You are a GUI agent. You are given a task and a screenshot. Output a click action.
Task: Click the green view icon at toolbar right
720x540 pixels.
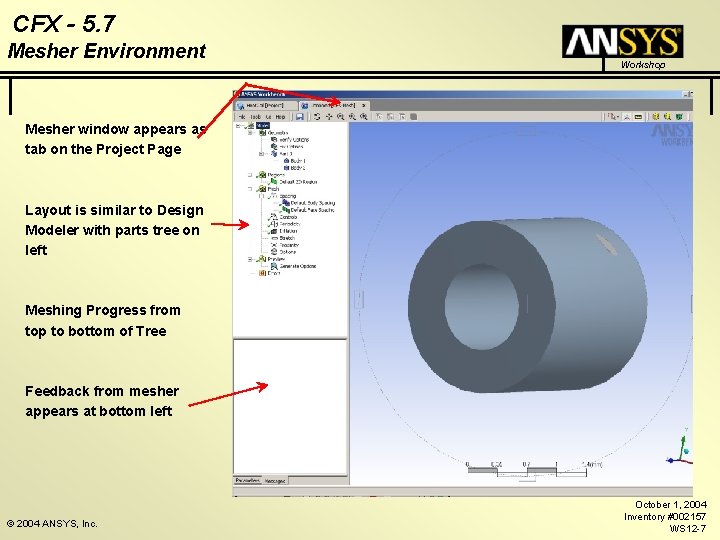(679, 117)
